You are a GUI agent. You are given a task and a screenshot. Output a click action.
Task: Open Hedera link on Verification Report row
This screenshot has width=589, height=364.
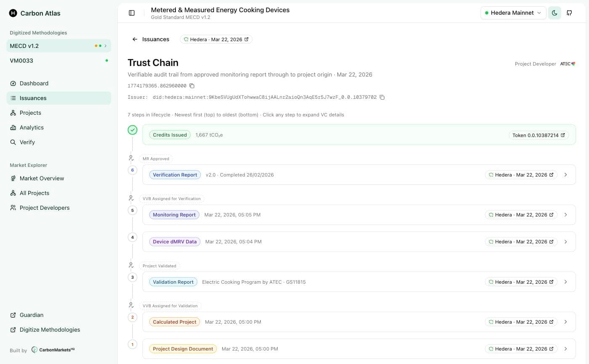point(521,175)
